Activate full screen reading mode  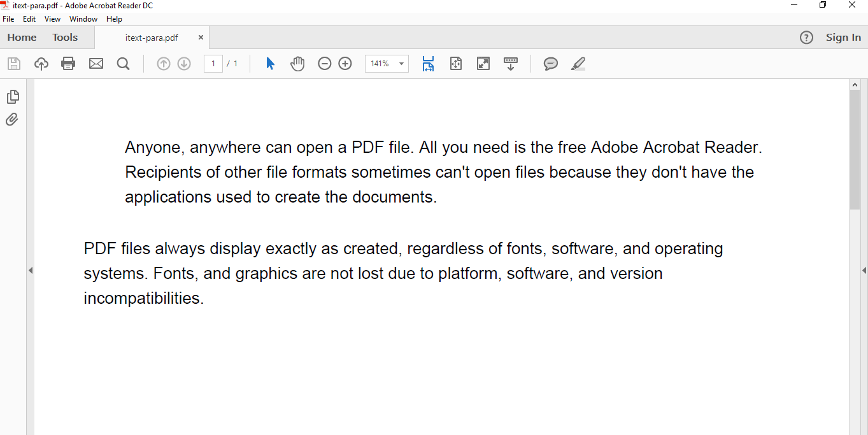coord(483,63)
